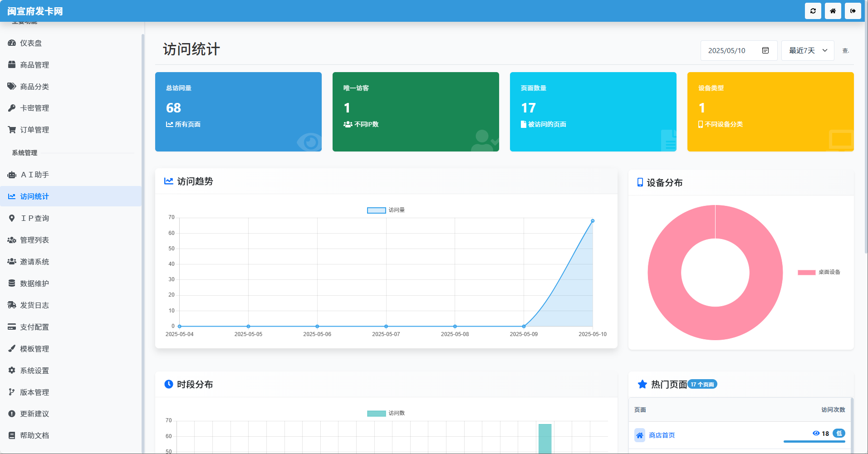
Task: Click the tall bar in 时段分布 chart
Action: click(544, 438)
